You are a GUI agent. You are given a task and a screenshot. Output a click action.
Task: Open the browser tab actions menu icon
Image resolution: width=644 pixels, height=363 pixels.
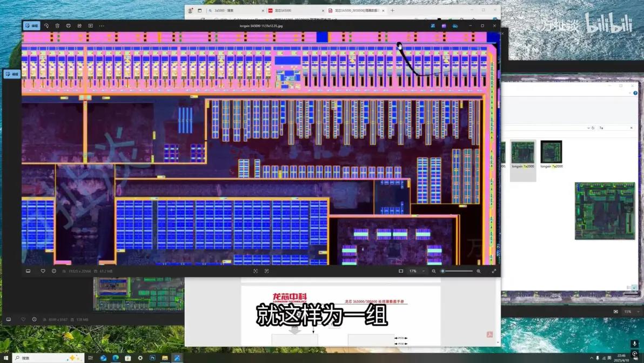[199, 10]
